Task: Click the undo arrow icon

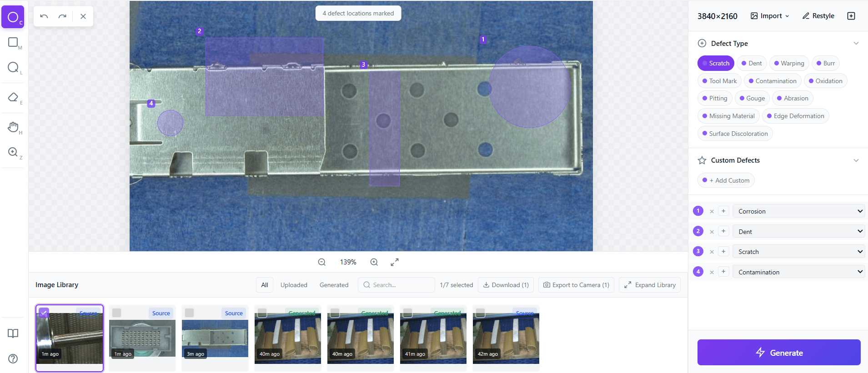Action: (44, 16)
